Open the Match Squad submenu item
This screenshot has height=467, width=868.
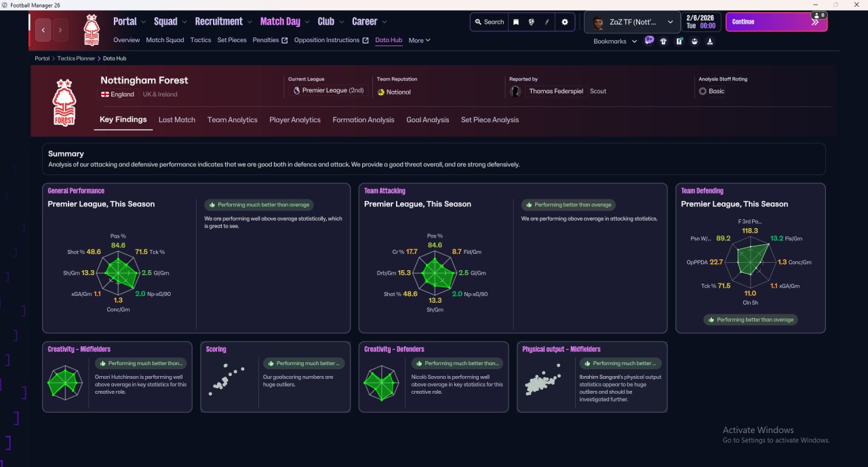pyautogui.click(x=165, y=40)
